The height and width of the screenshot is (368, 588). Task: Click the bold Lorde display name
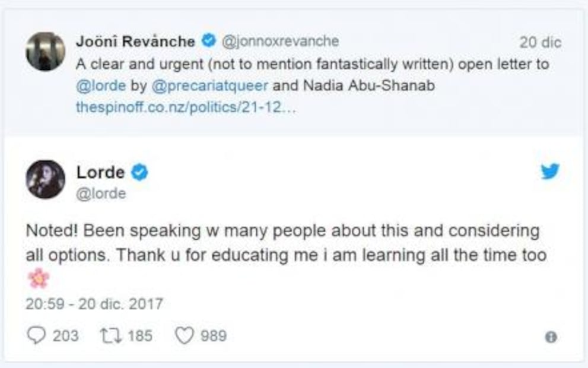(100, 173)
